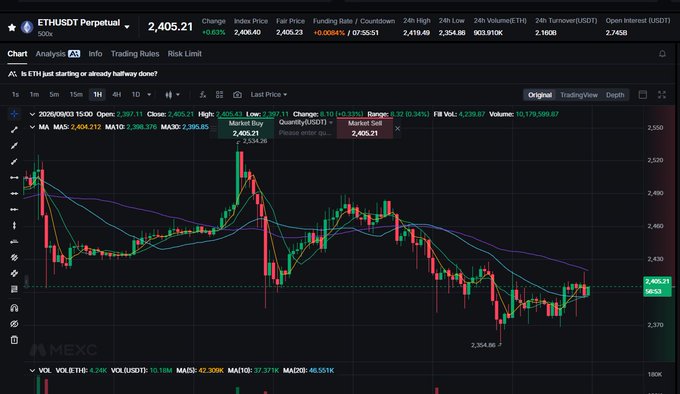Collapse the VOL indicator chevron
The width and height of the screenshot is (680, 394).
click(x=32, y=371)
